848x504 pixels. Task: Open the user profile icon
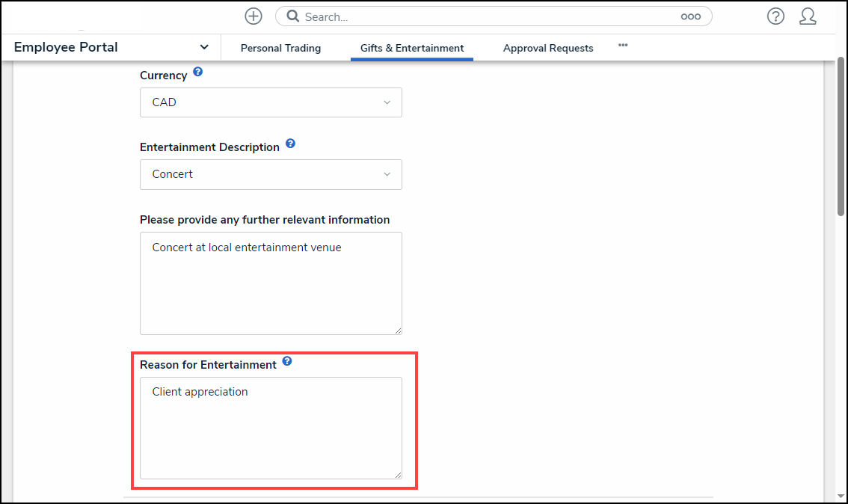click(x=808, y=16)
